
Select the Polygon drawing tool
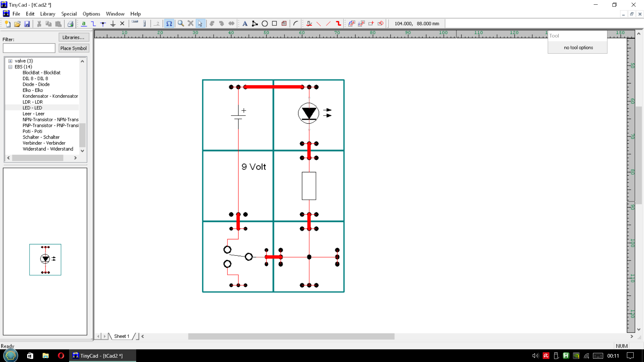coord(255,24)
